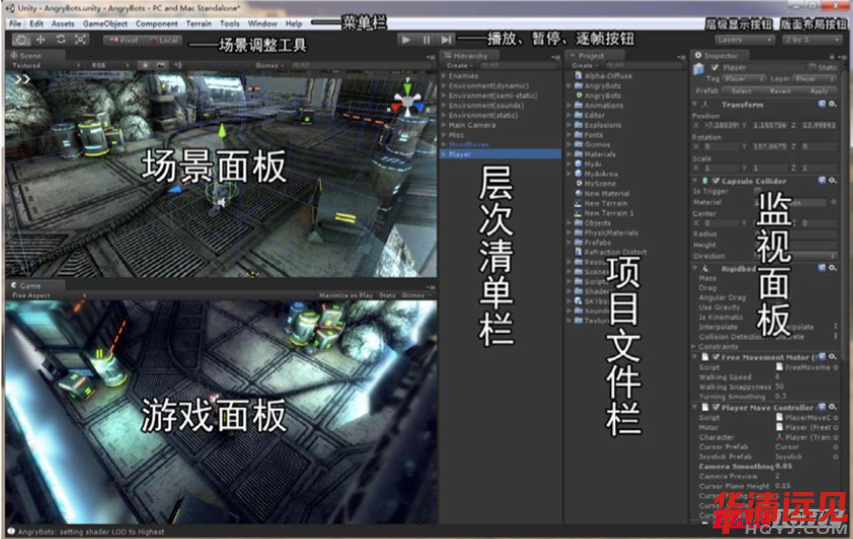Switch to the Game tab
The height and width of the screenshot is (539, 853).
pos(27,285)
